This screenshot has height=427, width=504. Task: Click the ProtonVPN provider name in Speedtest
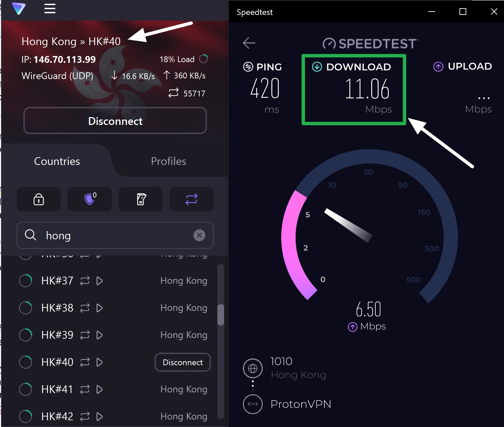tap(301, 404)
